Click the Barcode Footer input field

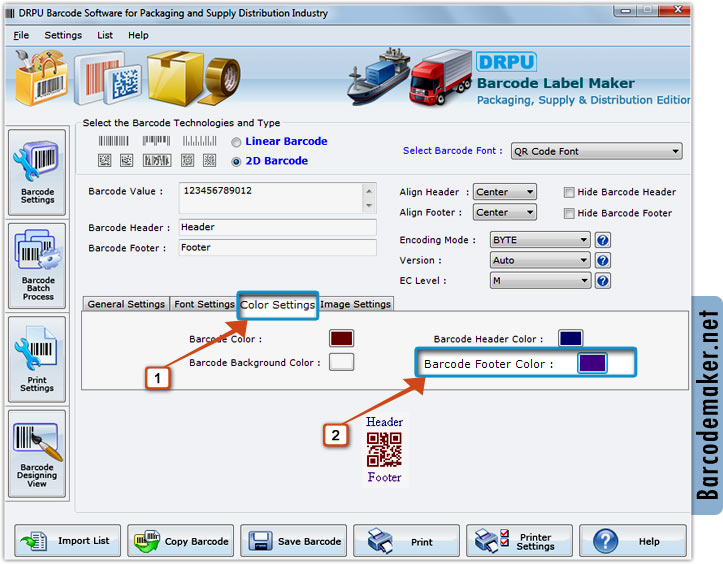pos(278,248)
